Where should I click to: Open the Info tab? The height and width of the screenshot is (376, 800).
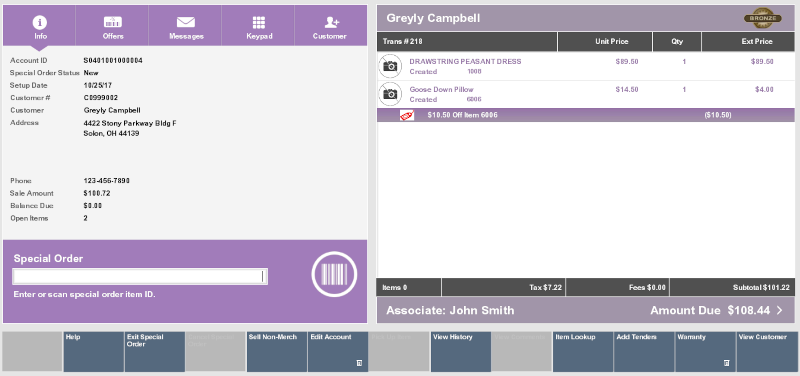(39, 26)
